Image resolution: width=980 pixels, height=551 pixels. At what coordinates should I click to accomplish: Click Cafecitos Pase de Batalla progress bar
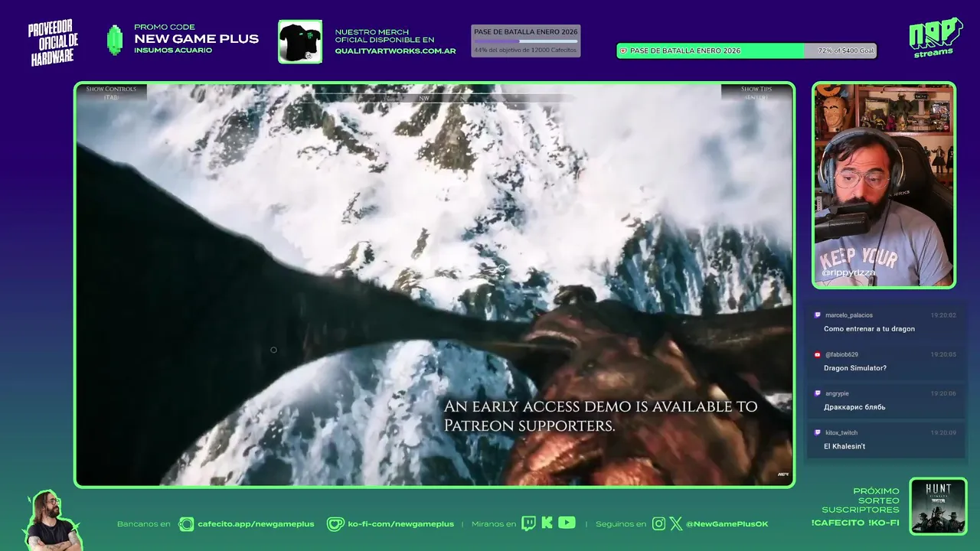tap(525, 41)
